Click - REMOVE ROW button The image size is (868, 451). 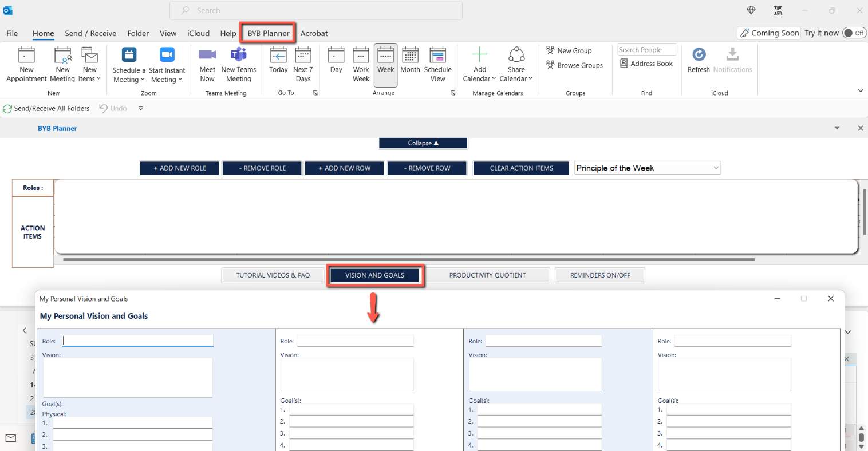point(427,168)
